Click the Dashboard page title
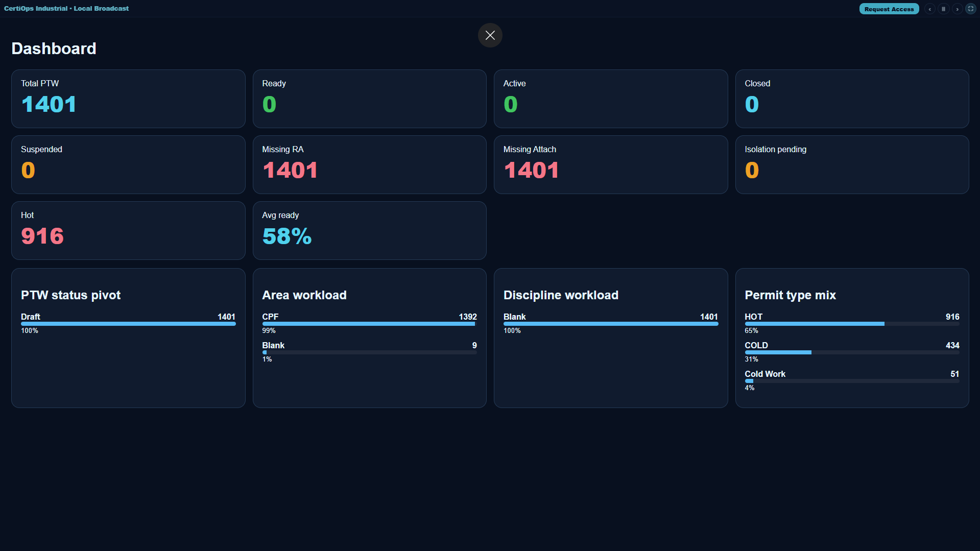This screenshot has width=980, height=551. (54, 49)
